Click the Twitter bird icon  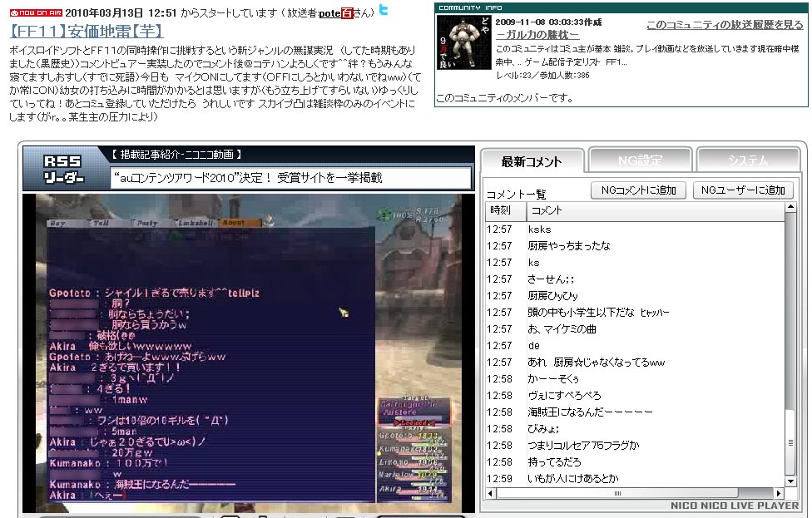pyautogui.click(x=384, y=9)
